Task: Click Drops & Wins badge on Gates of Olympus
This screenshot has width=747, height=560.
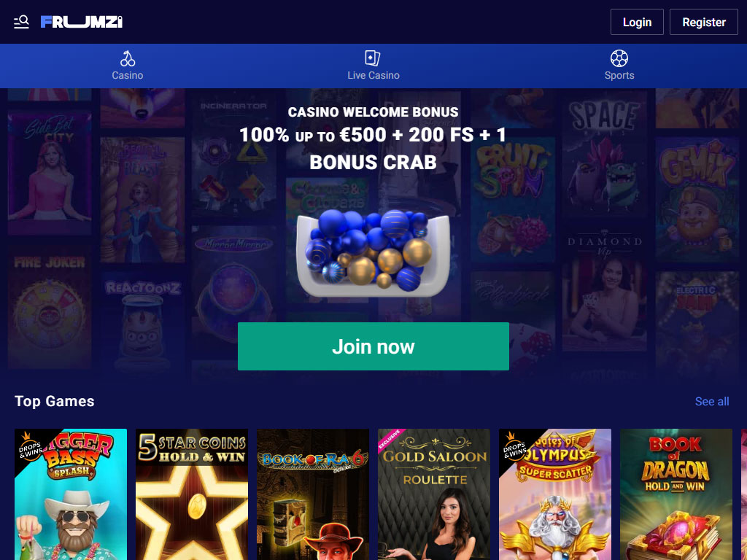Action: [x=514, y=447]
